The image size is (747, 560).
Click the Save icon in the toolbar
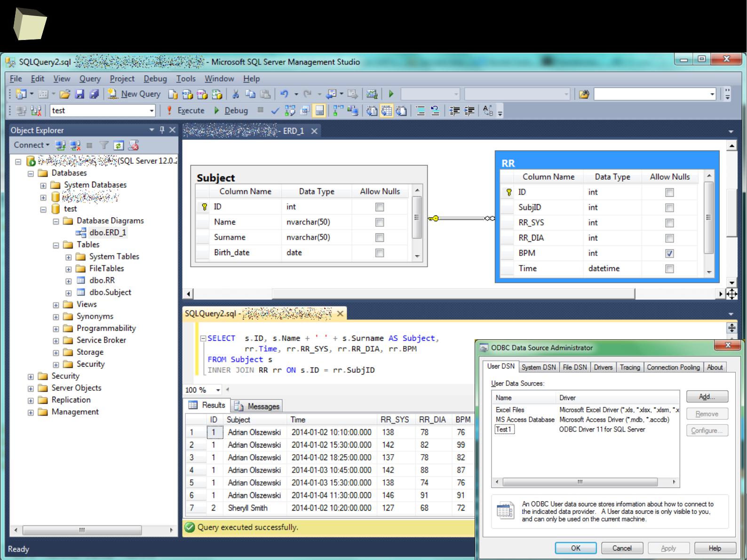tap(79, 94)
